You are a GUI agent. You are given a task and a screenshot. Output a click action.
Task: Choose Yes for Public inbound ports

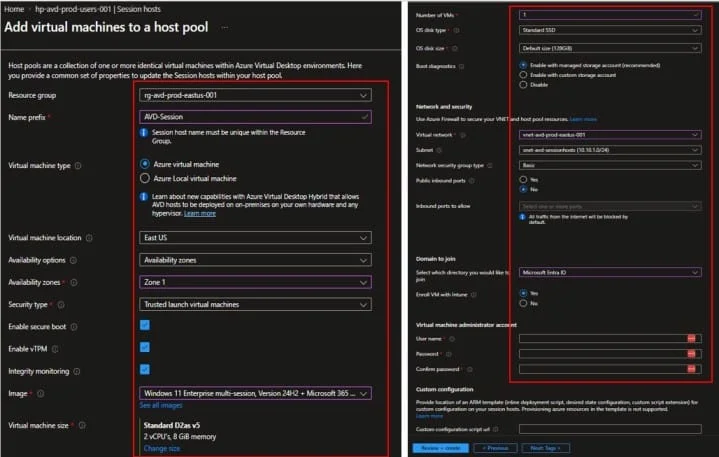coord(523,180)
